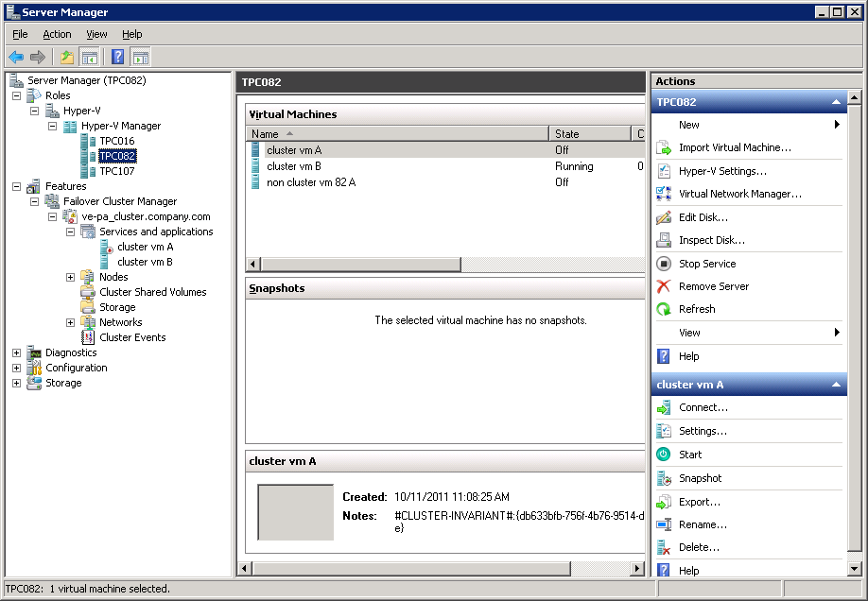Click the blue Help toolbar icon
Screen dimensions: 868x601
click(x=117, y=57)
